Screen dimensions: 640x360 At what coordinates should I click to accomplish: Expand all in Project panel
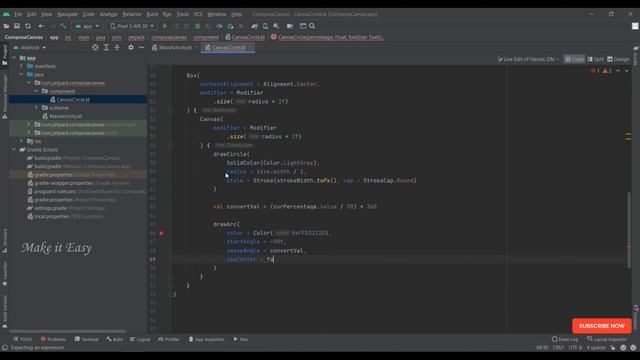click(106, 48)
